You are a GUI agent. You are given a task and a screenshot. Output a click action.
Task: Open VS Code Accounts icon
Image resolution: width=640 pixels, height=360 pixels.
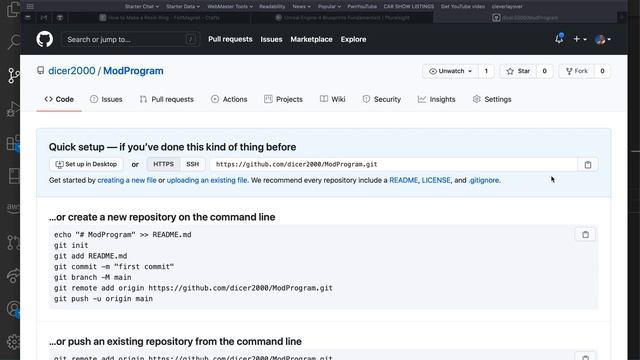[x=13, y=309]
